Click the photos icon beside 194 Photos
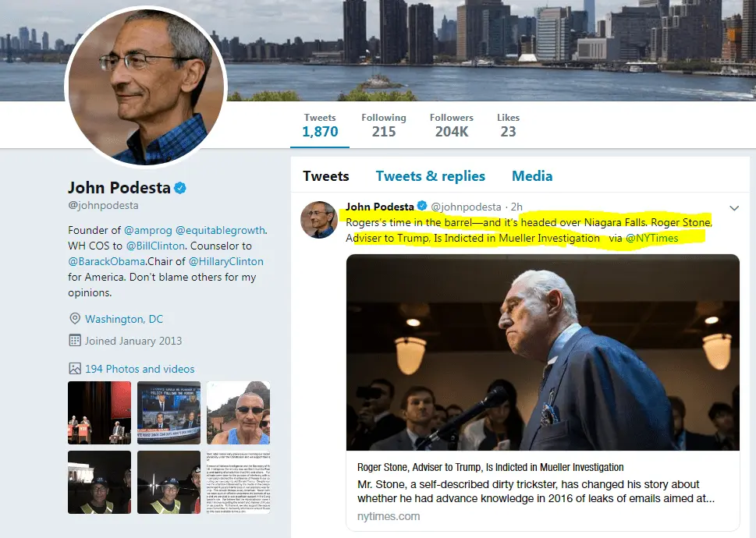Image resolution: width=756 pixels, height=538 pixels. (x=75, y=369)
